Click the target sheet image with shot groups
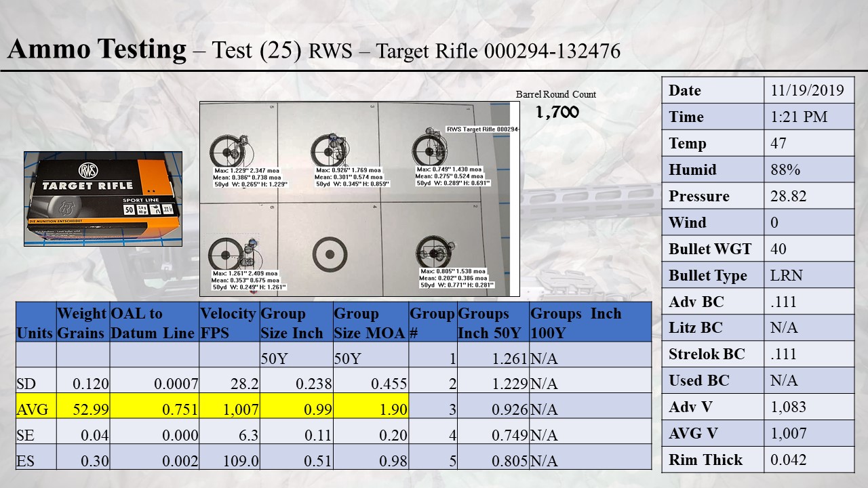Screen dimensions: 868x488 coord(359,199)
